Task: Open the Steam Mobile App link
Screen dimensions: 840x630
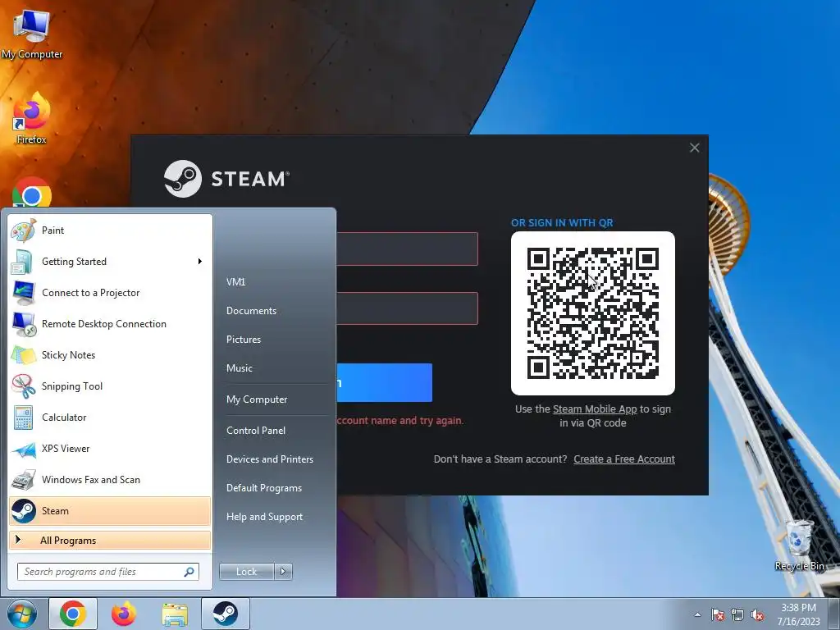Action: pyautogui.click(x=595, y=409)
